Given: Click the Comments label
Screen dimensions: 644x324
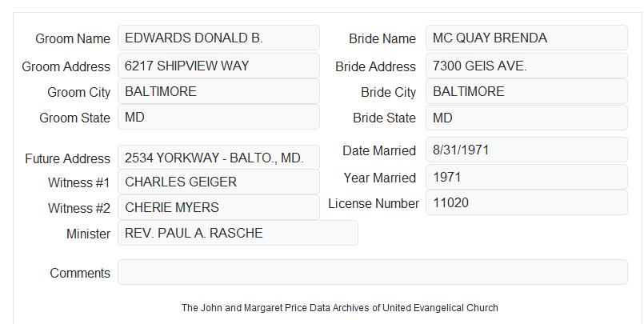Looking at the screenshot, I should [x=80, y=273].
